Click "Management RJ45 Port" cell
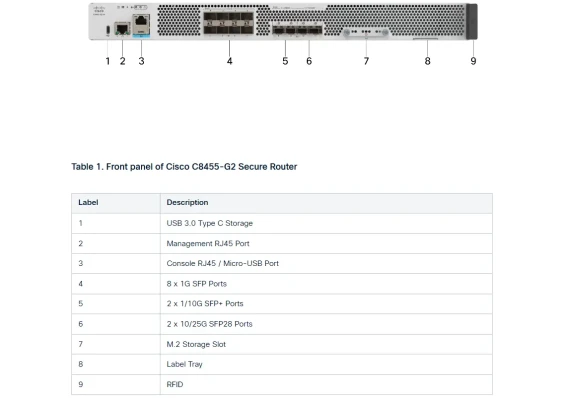Image resolution: width=565 pixels, height=398 pixels. click(x=326, y=243)
